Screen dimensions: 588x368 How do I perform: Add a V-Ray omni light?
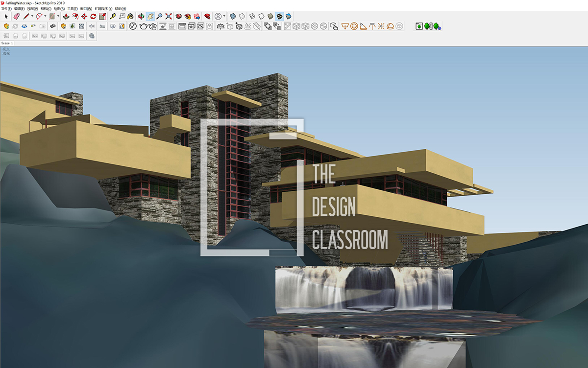[x=381, y=26]
